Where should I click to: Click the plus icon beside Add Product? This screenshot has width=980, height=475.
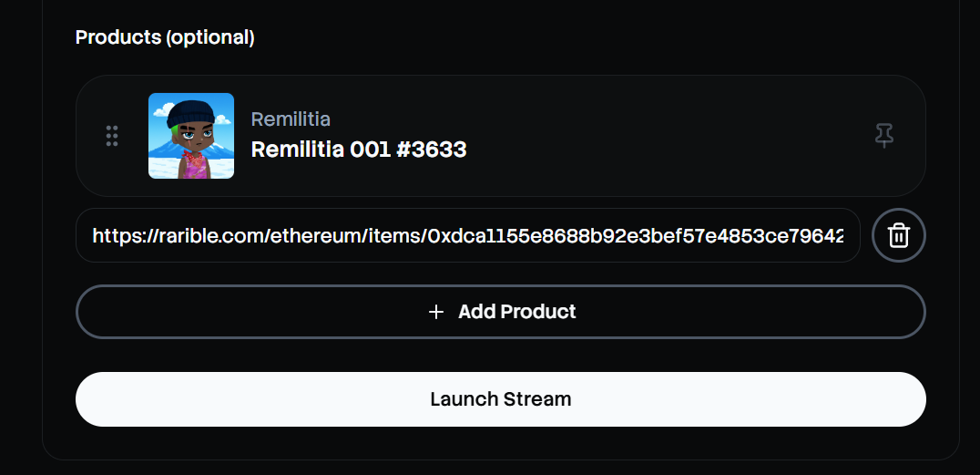pyautogui.click(x=436, y=312)
